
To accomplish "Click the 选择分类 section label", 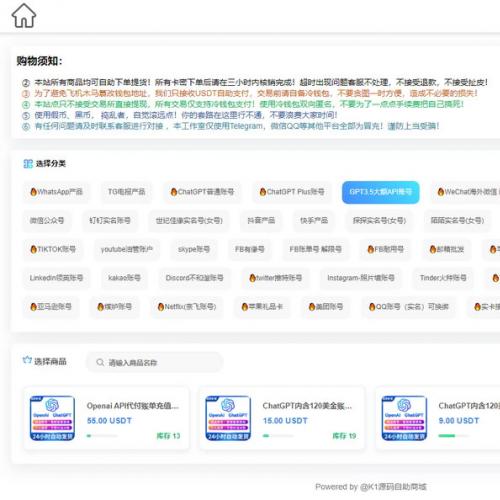I will 51,164.
